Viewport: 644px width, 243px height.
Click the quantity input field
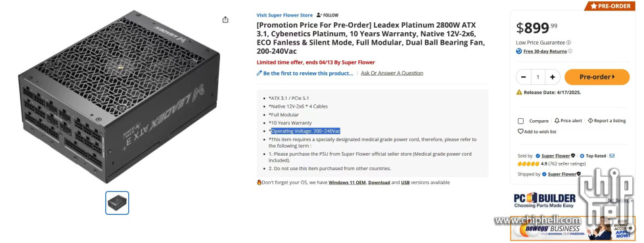[538, 77]
